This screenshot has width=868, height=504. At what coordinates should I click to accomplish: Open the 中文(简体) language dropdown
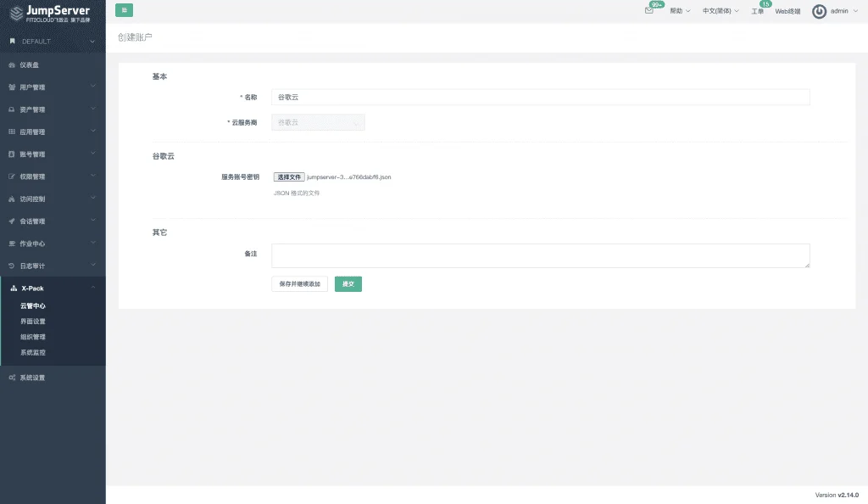point(721,10)
